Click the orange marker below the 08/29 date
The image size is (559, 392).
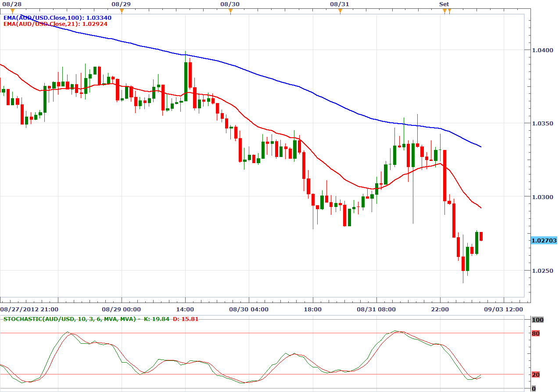click(x=122, y=11)
